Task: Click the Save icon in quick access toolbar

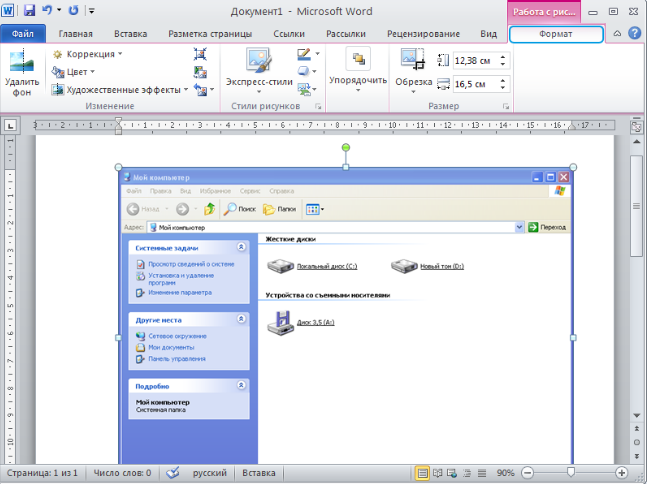Action: (x=29, y=11)
